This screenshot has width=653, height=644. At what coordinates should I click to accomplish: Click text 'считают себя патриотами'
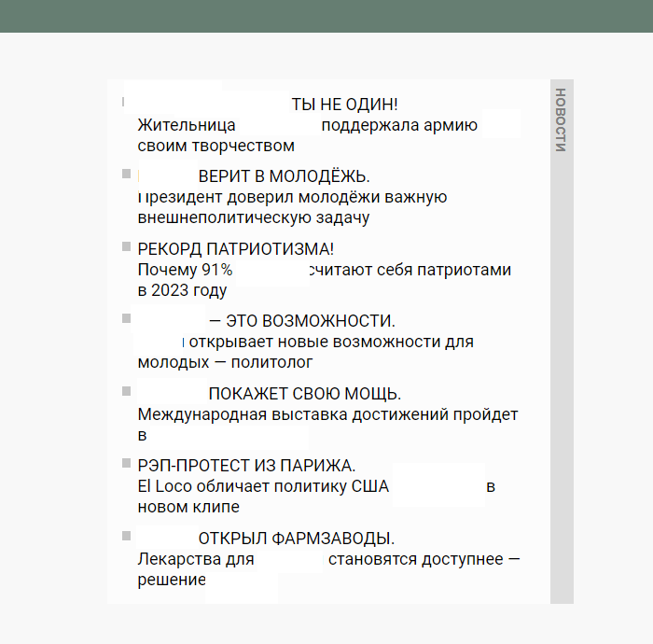[410, 270]
